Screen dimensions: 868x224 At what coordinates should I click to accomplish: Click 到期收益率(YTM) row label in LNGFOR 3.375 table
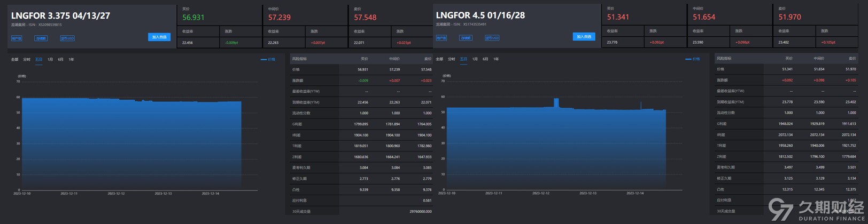point(306,102)
